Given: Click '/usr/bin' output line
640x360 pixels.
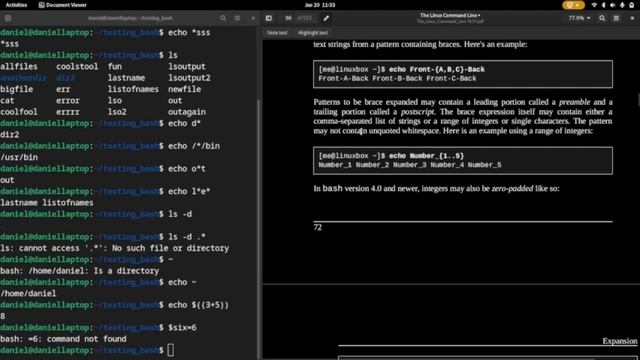Looking at the screenshot, I should click(x=19, y=157).
